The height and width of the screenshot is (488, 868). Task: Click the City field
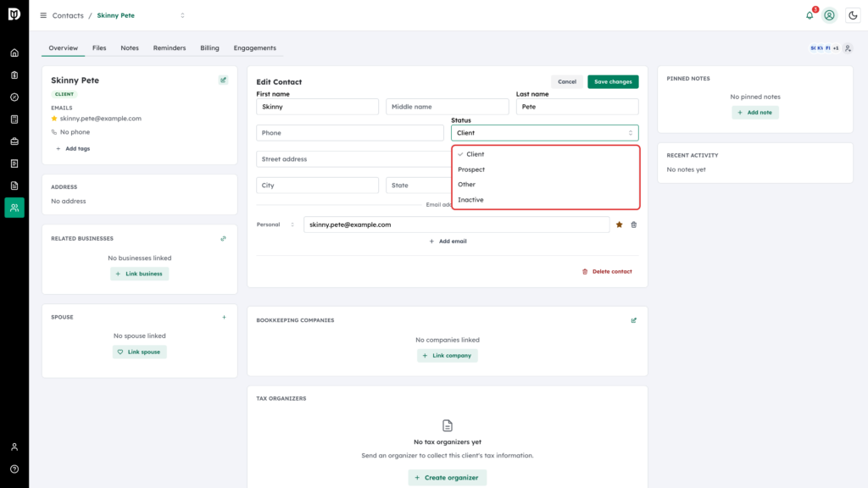click(317, 186)
